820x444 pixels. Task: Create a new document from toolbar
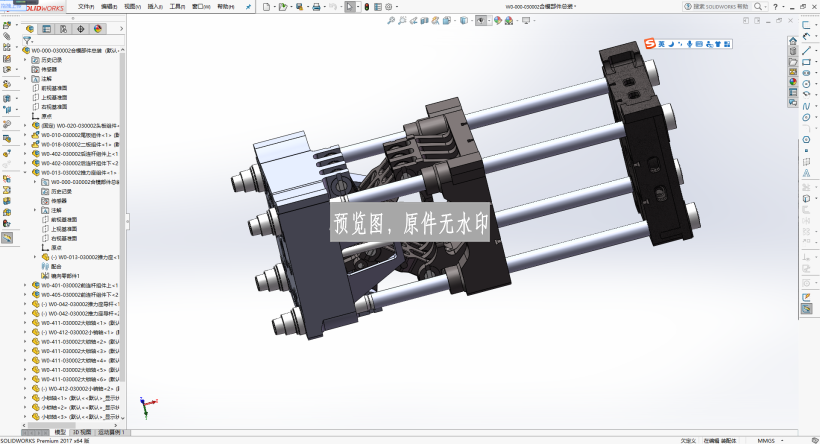coord(266,7)
